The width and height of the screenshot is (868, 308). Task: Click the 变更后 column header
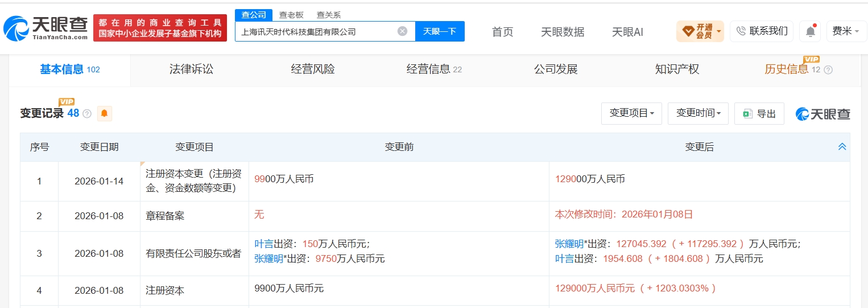coord(699,147)
